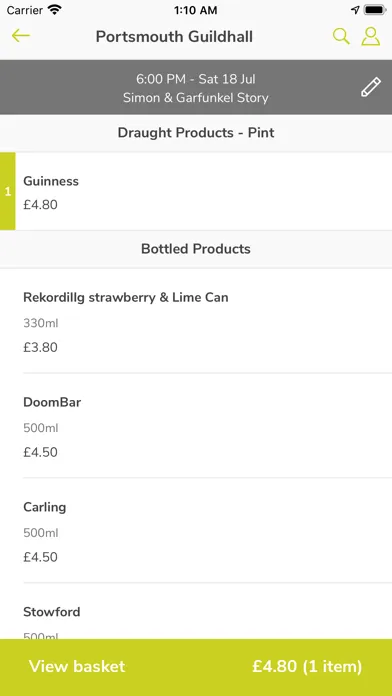Open the search magnifier icon
The height and width of the screenshot is (696, 392).
coord(341,36)
